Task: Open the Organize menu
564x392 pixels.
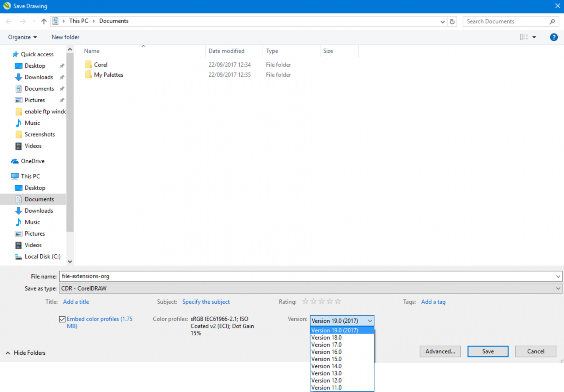Action: click(22, 37)
